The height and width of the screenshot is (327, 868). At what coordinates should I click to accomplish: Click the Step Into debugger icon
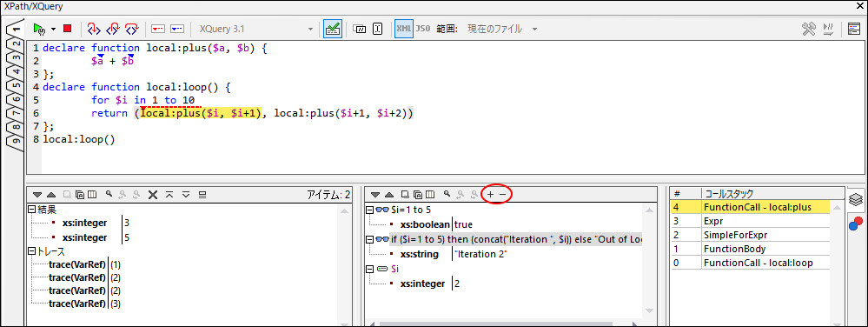click(x=94, y=29)
